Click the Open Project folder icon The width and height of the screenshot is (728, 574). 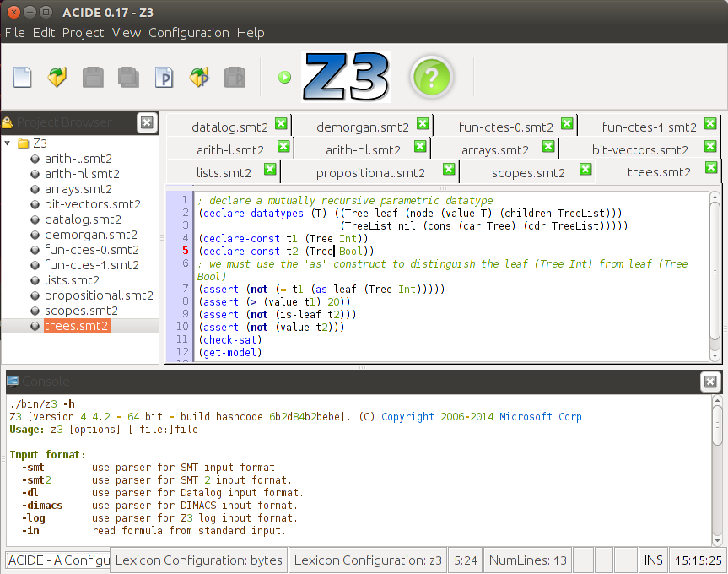(199, 78)
